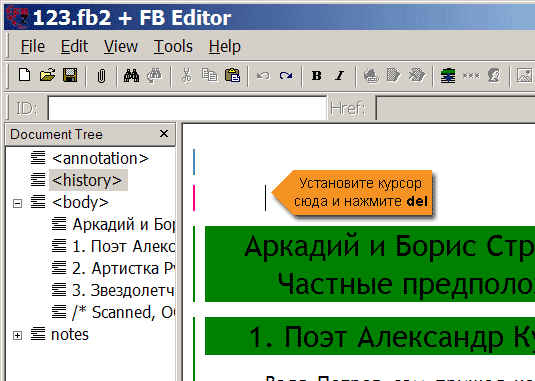Click the Cut scissors icon
Screen dimensions: 535x381
[x=186, y=75]
